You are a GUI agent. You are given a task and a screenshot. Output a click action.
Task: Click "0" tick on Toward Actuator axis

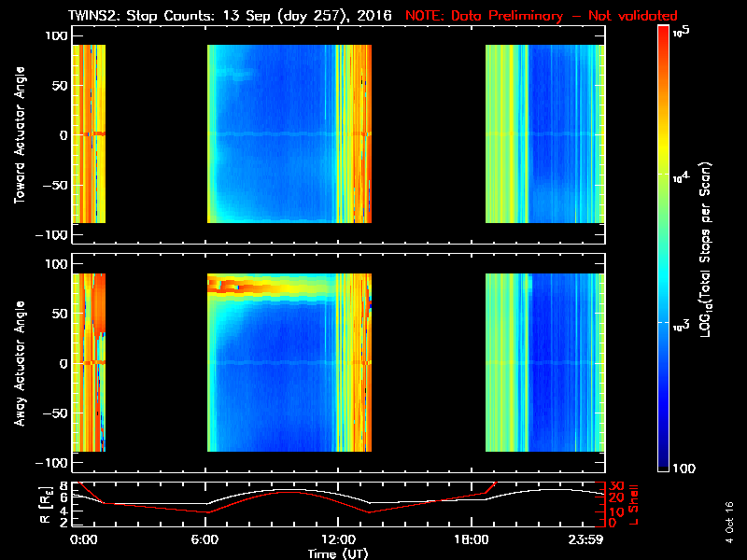pos(63,135)
